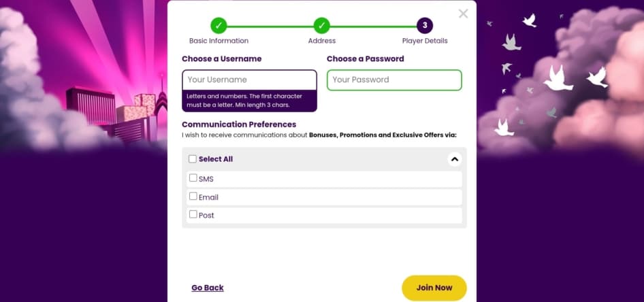Viewport: 644px width, 302px height.
Task: Click the Basic Information green checkmark step
Action: tap(219, 26)
